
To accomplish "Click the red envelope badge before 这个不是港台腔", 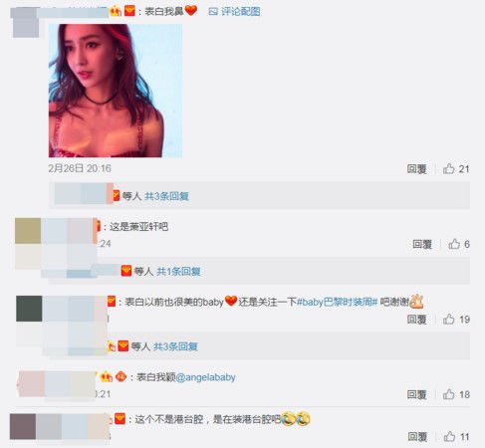I will coord(120,419).
